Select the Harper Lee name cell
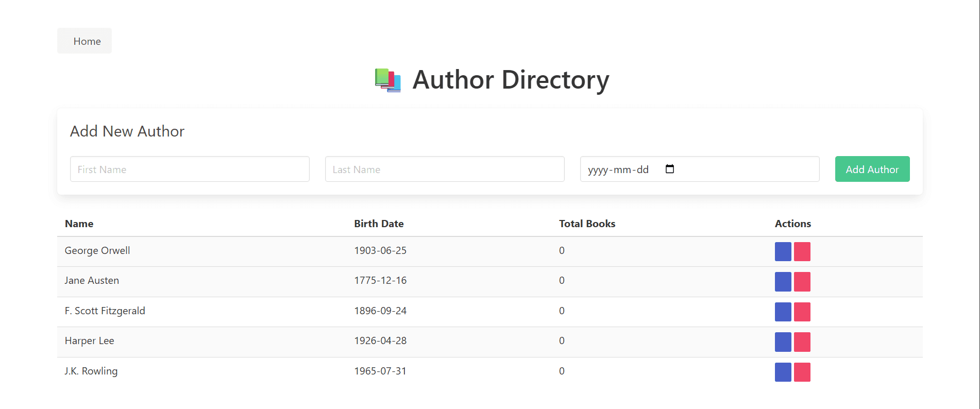The width and height of the screenshot is (980, 409). (90, 341)
